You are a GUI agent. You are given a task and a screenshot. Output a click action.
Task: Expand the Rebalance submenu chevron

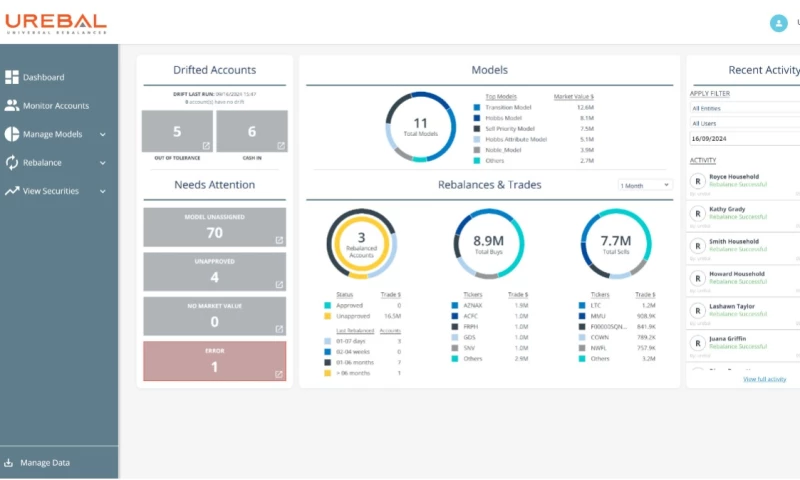pyautogui.click(x=102, y=162)
